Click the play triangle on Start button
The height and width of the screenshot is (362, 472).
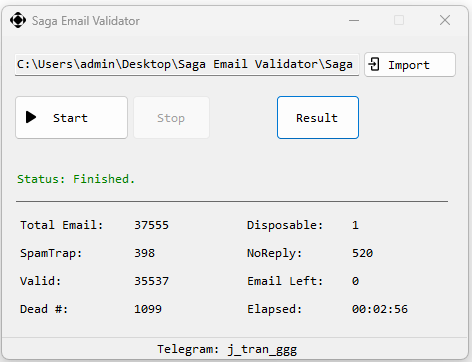click(x=31, y=117)
